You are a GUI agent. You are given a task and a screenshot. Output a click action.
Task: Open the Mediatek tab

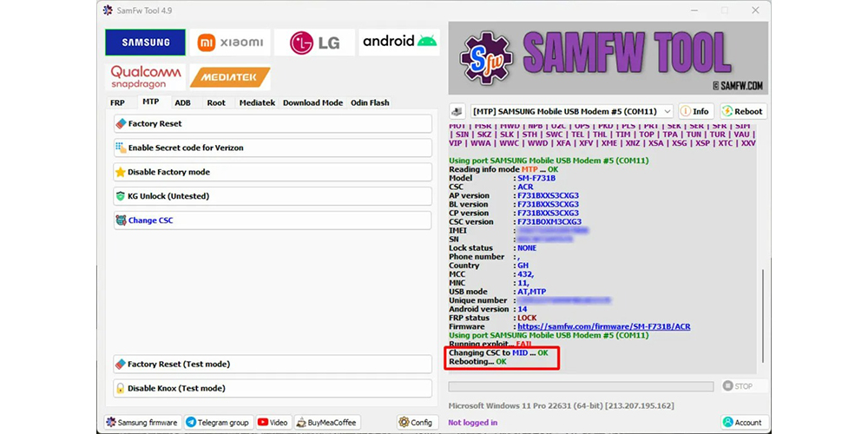click(x=257, y=102)
